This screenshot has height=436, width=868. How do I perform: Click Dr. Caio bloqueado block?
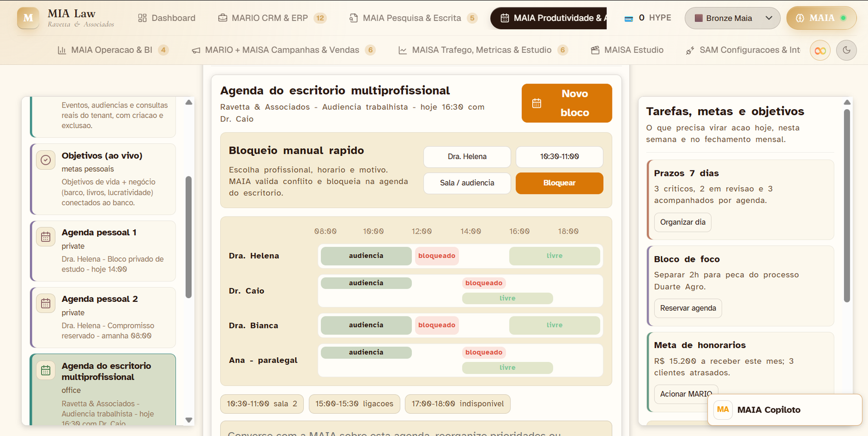pyautogui.click(x=484, y=283)
